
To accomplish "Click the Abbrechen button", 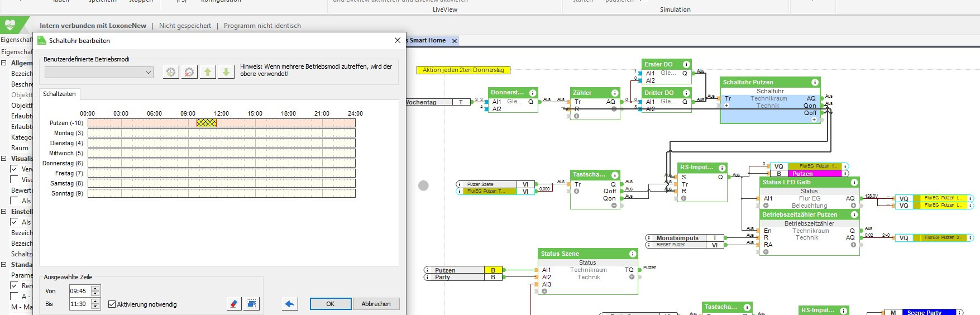I will coord(376,304).
